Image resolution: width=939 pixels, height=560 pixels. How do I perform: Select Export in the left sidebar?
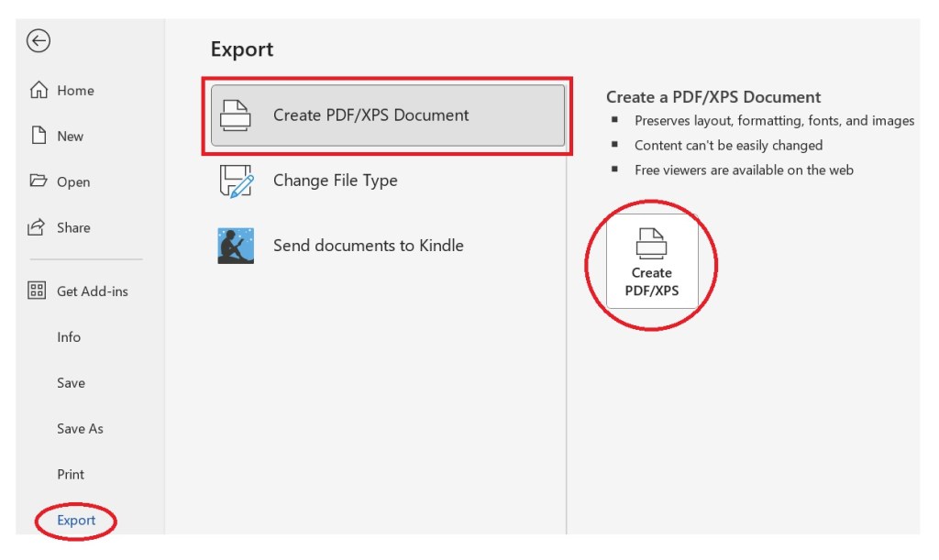point(76,521)
